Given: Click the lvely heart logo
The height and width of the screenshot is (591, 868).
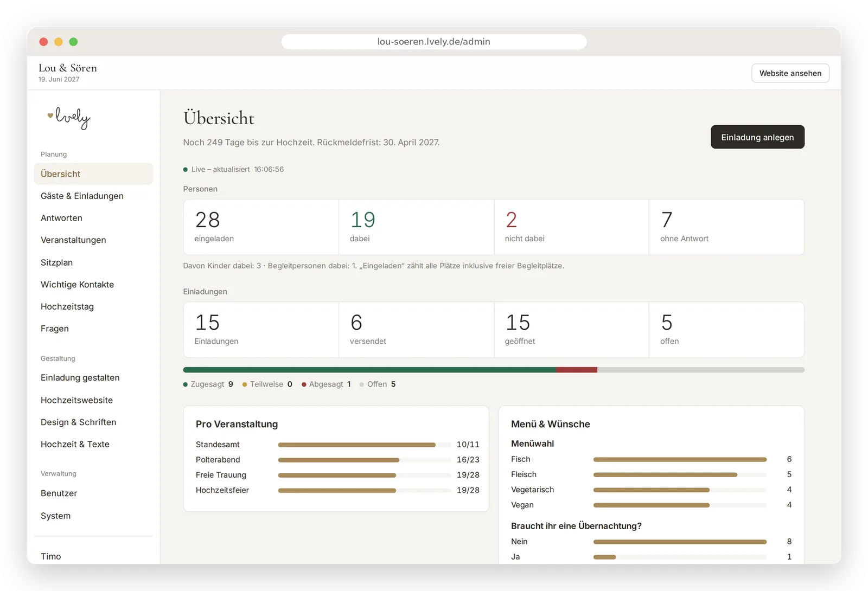Looking at the screenshot, I should 68,118.
